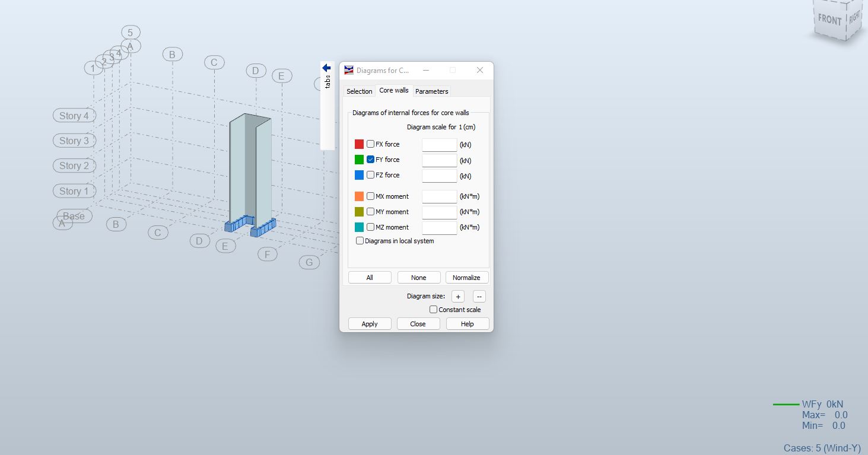
Task: Enable Constant scale option
Action: 433,309
